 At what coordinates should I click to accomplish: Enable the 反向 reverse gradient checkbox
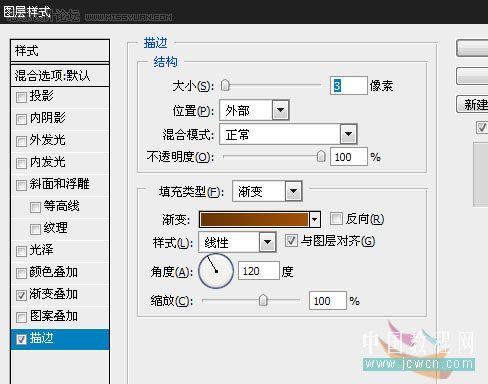(x=336, y=219)
